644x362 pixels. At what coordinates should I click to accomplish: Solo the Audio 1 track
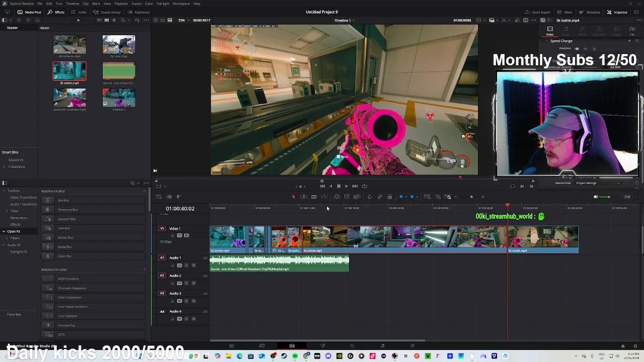point(186,265)
